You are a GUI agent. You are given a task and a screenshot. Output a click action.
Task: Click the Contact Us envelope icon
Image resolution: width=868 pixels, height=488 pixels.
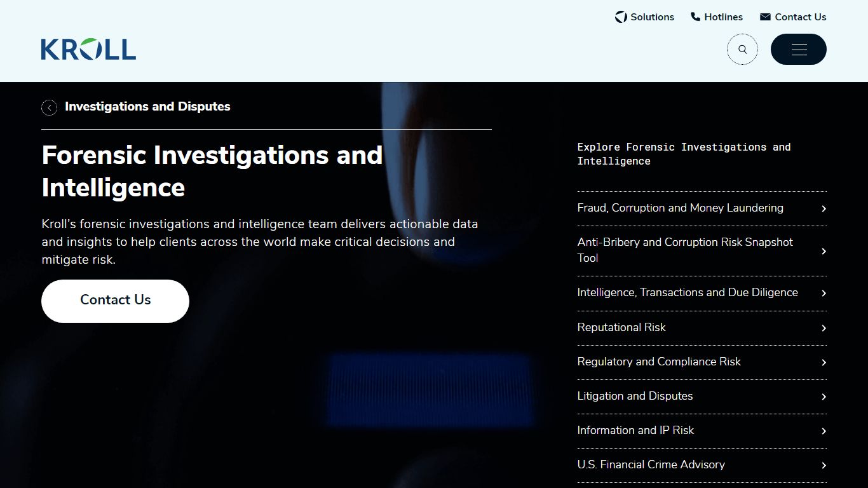tap(765, 17)
